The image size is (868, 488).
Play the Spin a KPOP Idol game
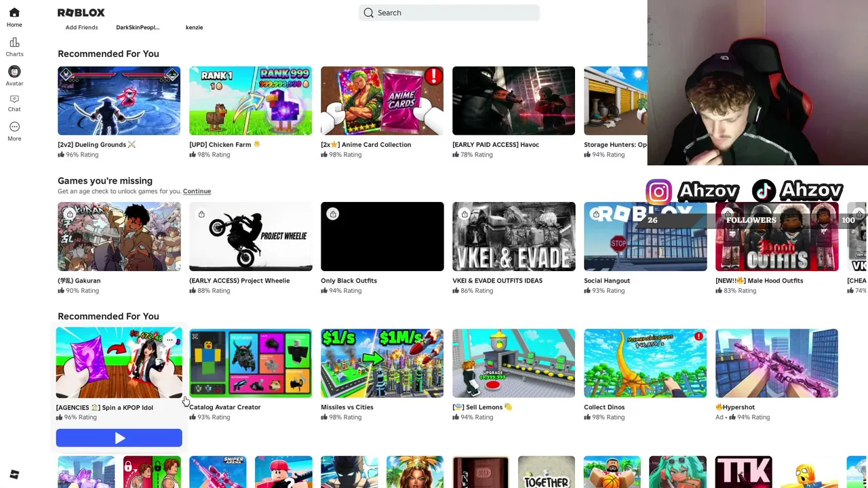click(119, 439)
